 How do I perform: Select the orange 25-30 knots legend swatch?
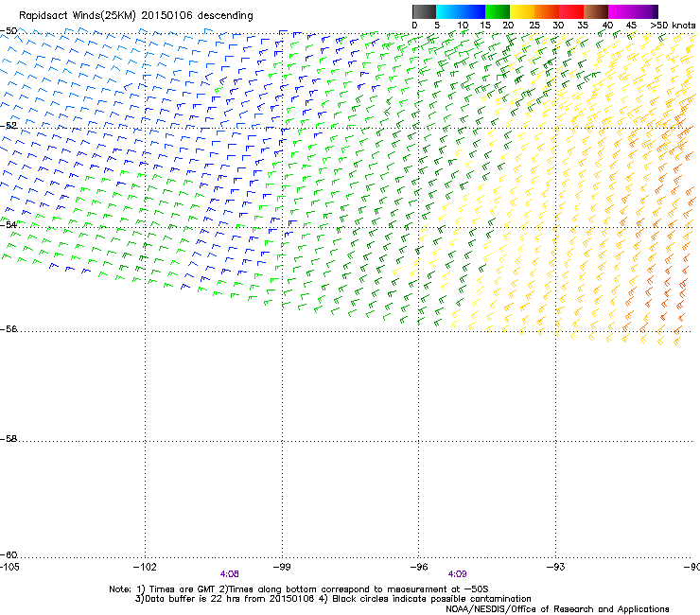click(x=547, y=11)
